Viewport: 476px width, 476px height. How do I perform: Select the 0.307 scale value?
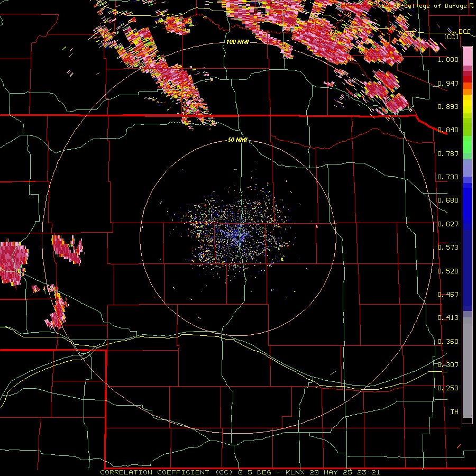click(x=448, y=365)
